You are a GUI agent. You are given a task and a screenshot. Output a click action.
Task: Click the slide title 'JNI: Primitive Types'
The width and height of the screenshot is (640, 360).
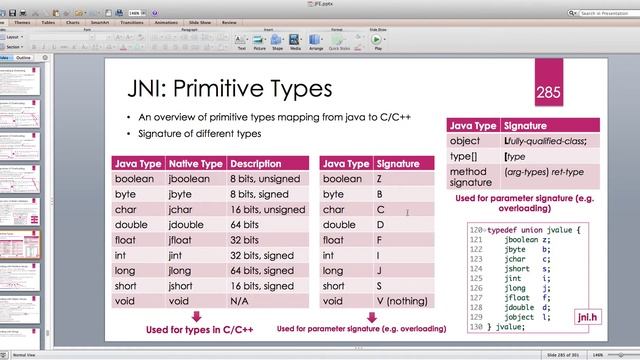[x=230, y=88]
